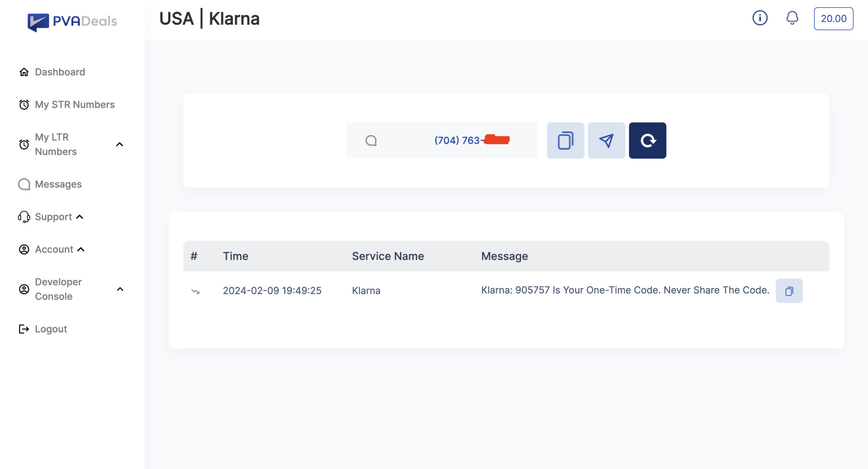Open the Dashboard home icon
Image resolution: width=868 pixels, height=469 pixels.
click(24, 72)
